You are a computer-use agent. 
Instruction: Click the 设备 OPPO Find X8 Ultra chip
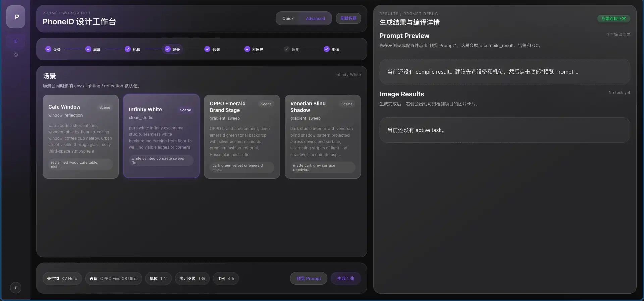tap(113, 278)
